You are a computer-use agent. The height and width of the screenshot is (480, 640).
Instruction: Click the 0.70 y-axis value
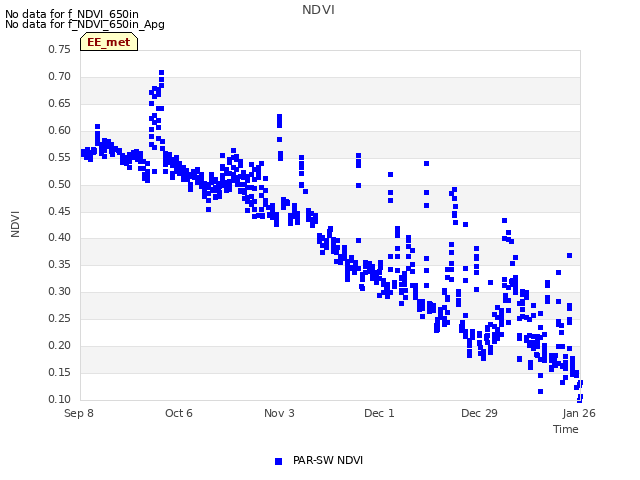click(x=60, y=76)
